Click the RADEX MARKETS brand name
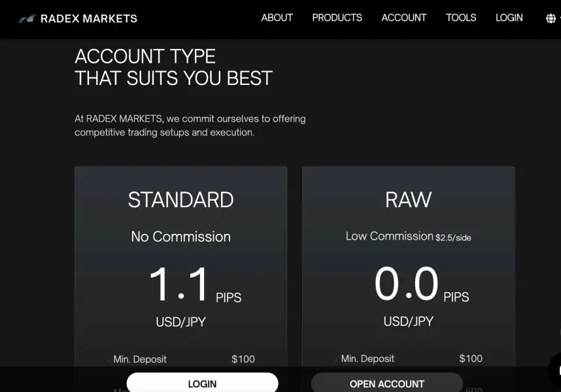 point(89,18)
